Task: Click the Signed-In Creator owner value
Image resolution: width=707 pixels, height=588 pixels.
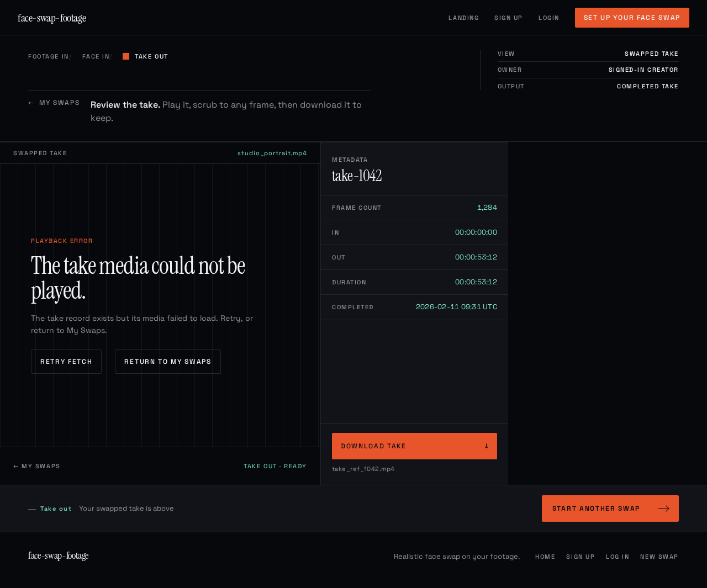Action: click(643, 70)
